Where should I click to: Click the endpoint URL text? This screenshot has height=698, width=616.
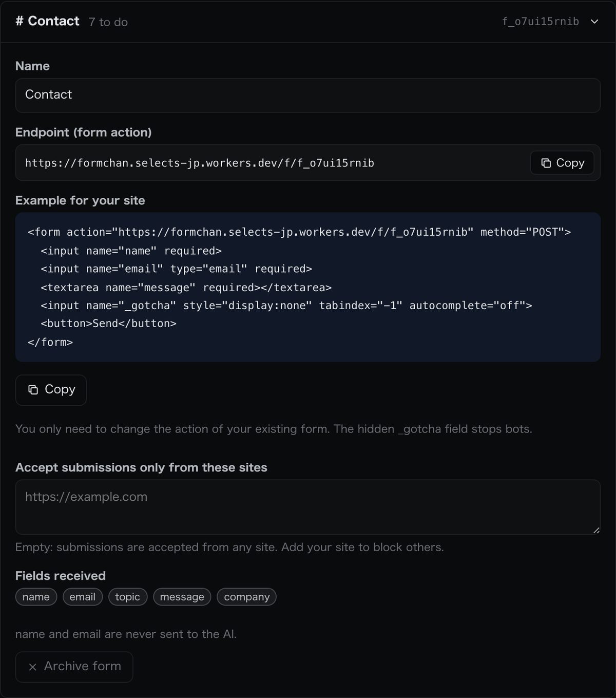point(200,163)
